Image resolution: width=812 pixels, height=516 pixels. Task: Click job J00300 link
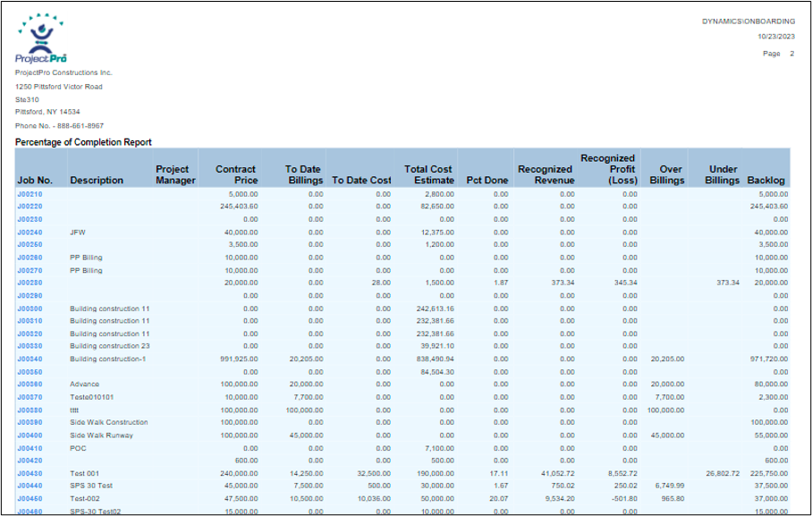pyautogui.click(x=29, y=308)
